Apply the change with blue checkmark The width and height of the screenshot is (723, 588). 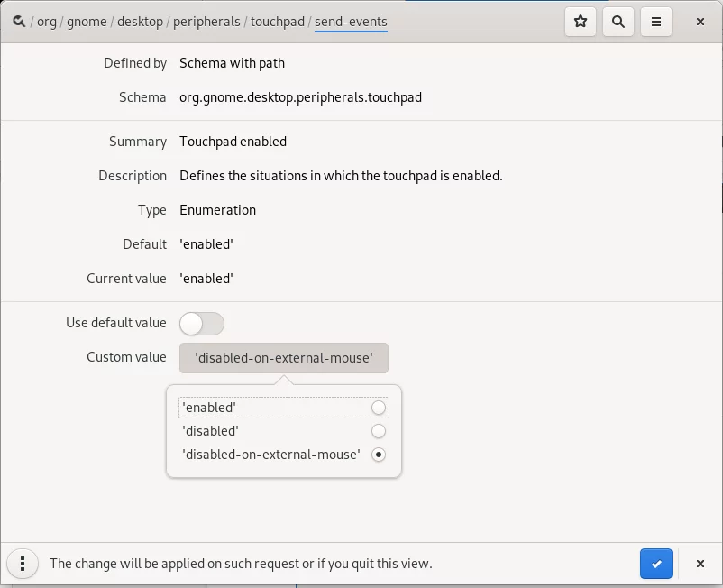click(656, 564)
